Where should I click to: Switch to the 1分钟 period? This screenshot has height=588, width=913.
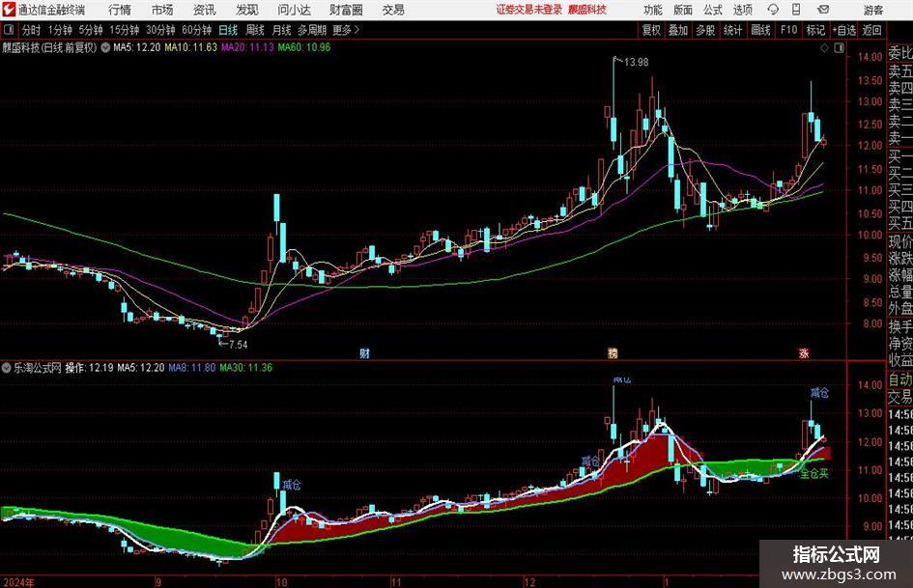click(59, 30)
